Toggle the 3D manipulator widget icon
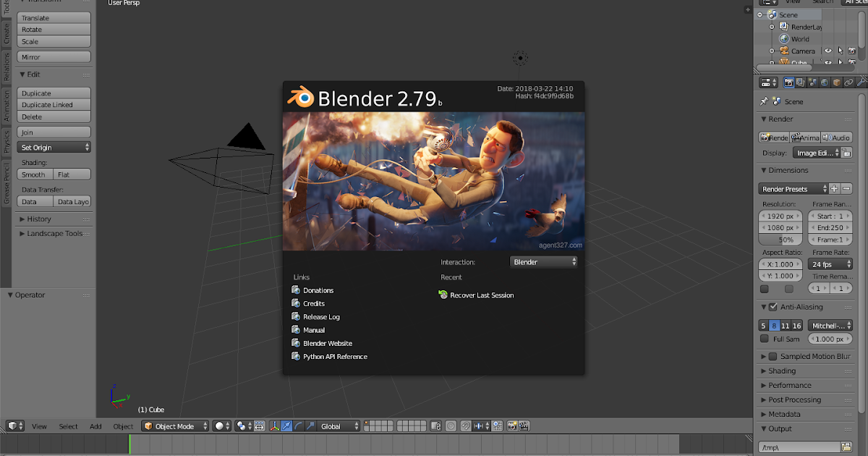The height and width of the screenshot is (456, 868). click(275, 426)
